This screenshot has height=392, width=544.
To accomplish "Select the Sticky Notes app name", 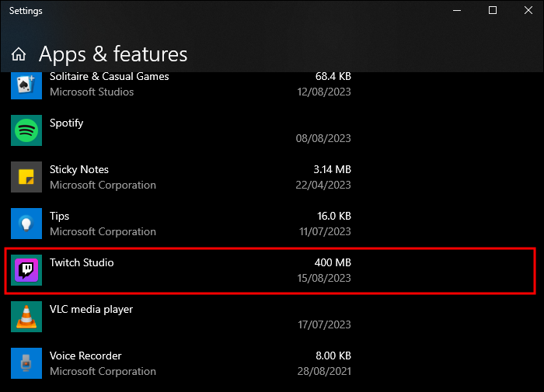I will pyautogui.click(x=79, y=169).
